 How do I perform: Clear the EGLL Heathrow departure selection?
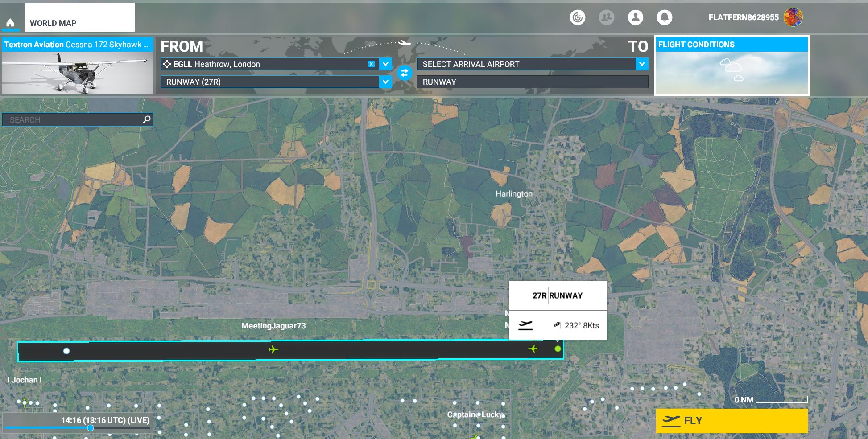[371, 64]
